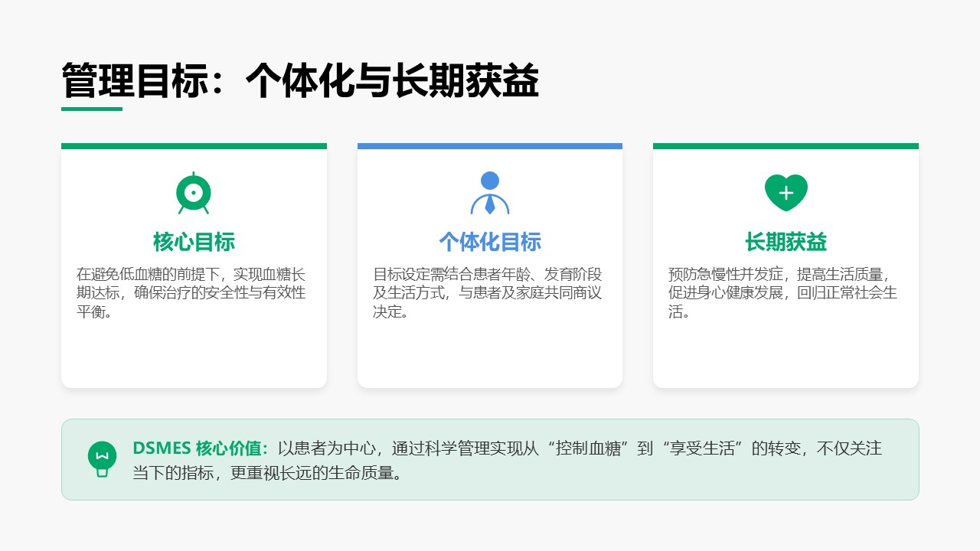Select the paragraph starting 目标设定需结合患者年龄

pyautogui.click(x=488, y=293)
